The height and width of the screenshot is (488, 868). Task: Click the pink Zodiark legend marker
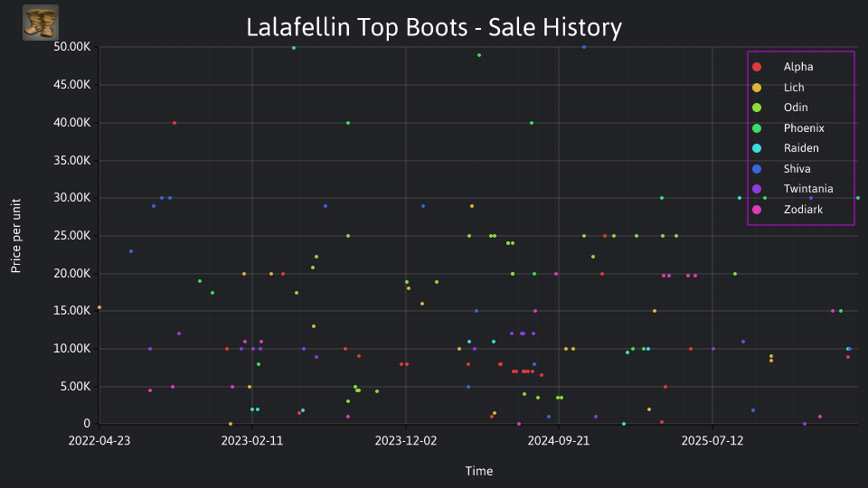pyautogui.click(x=757, y=210)
